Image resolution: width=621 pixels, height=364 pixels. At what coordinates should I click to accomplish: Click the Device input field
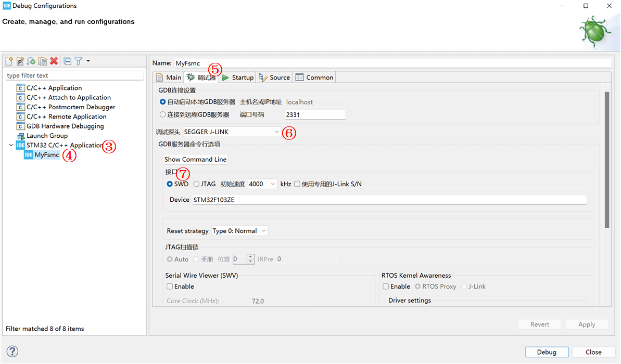(x=389, y=200)
